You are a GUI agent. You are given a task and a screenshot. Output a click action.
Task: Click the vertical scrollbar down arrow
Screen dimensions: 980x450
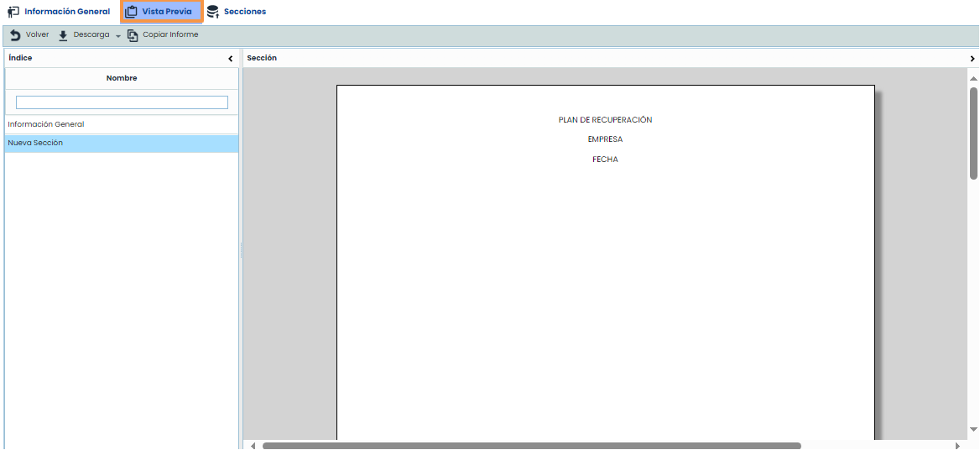point(973,429)
